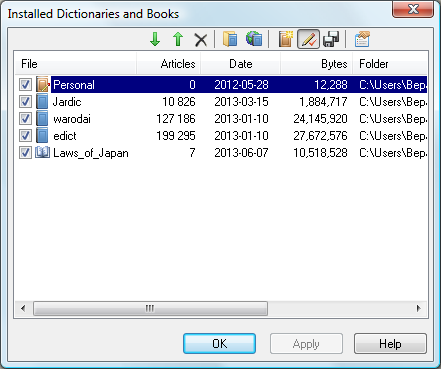441x369 pixels.
Task: Select the Personal row name
Action: [74, 85]
